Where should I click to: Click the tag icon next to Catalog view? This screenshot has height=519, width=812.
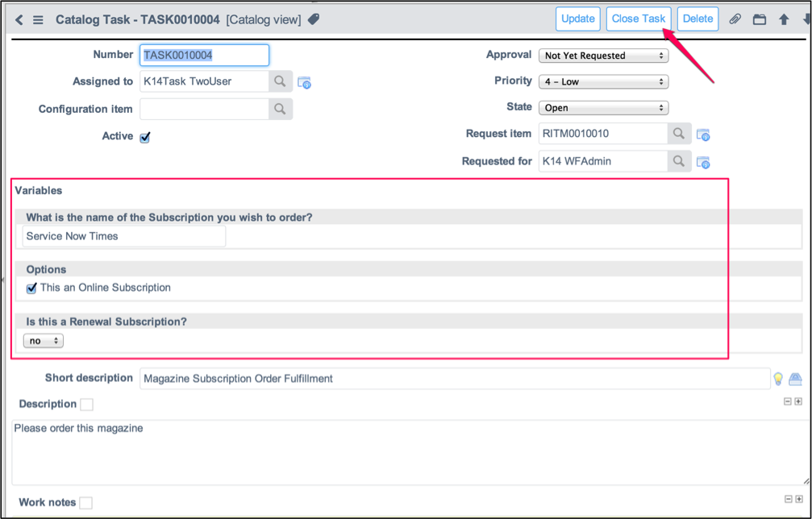point(313,18)
